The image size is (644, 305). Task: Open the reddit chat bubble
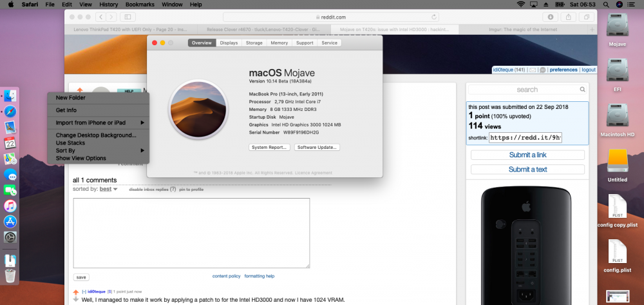(542, 70)
